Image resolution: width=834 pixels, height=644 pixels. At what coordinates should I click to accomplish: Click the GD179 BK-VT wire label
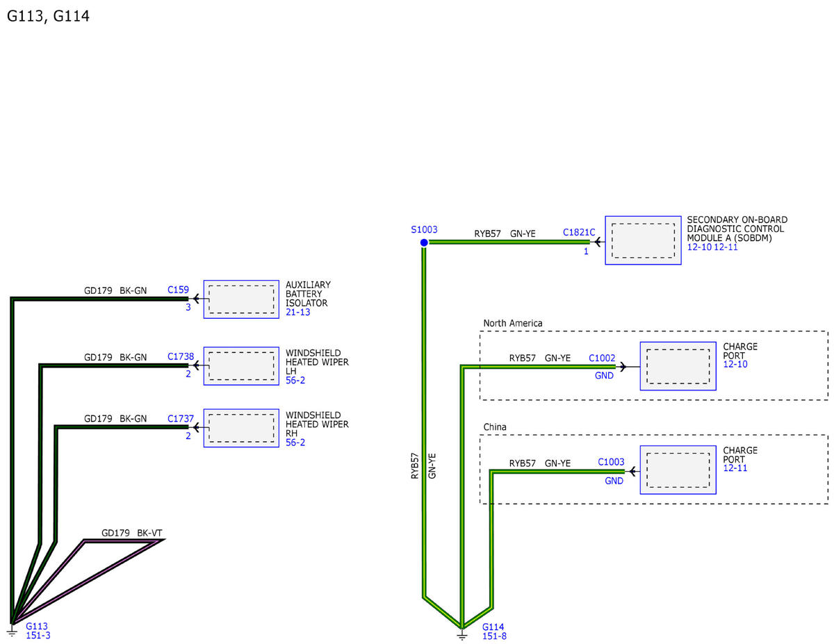131,533
